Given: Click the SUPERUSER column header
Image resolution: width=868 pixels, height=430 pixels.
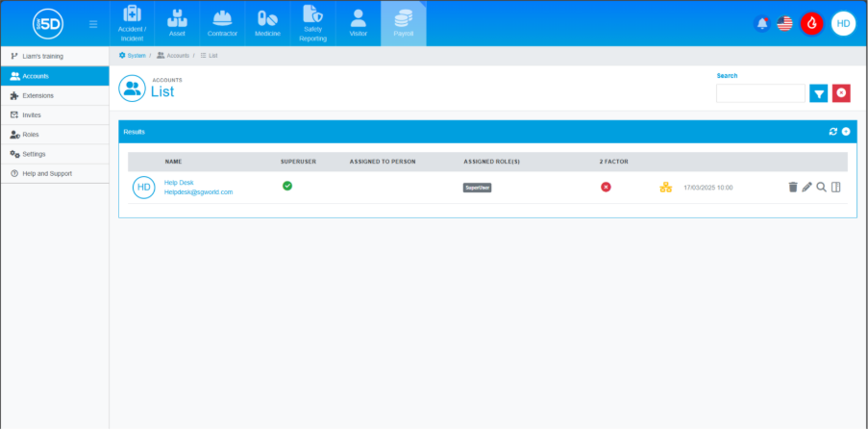Looking at the screenshot, I should coord(298,162).
